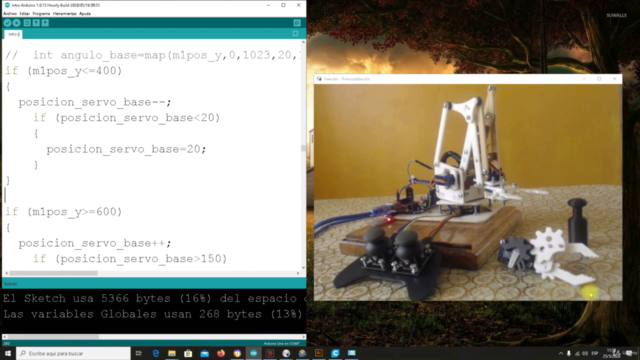Open the Mail app from the taskbar
This screenshot has height=360, width=640.
point(204,353)
